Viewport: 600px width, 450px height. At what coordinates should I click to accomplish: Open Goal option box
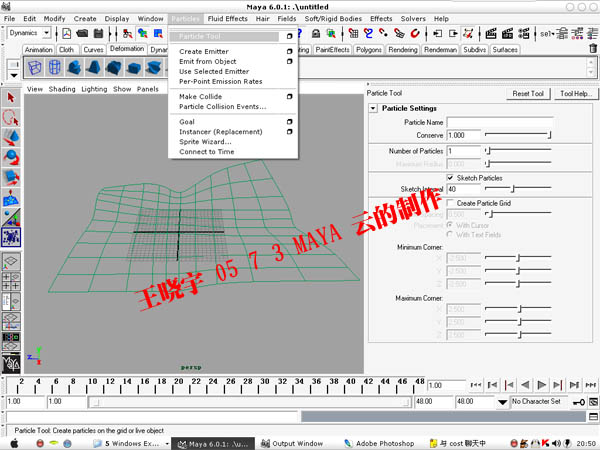pyautogui.click(x=289, y=122)
